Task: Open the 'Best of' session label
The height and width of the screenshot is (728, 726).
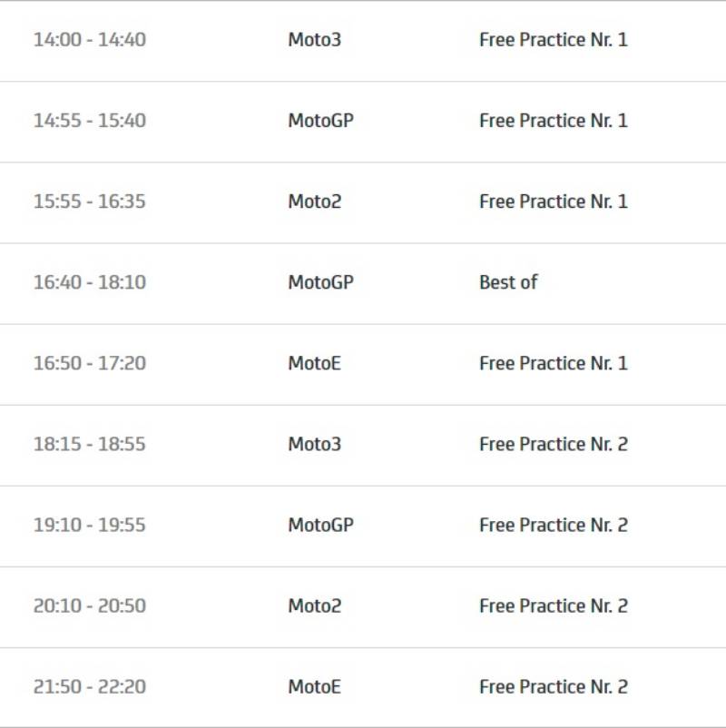Action: tap(508, 282)
